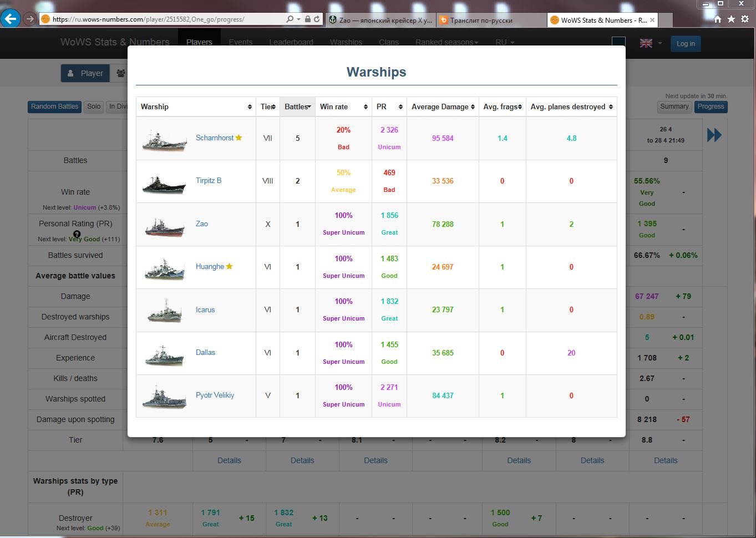
Task: Switch to the Транслит по-русски tab
Action: 491,20
